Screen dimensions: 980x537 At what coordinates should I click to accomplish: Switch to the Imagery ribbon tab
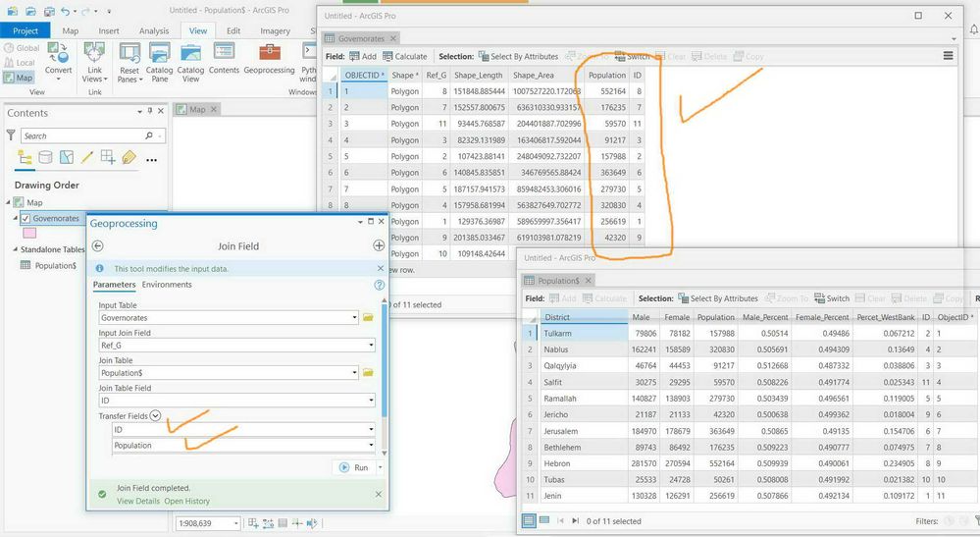click(x=275, y=30)
